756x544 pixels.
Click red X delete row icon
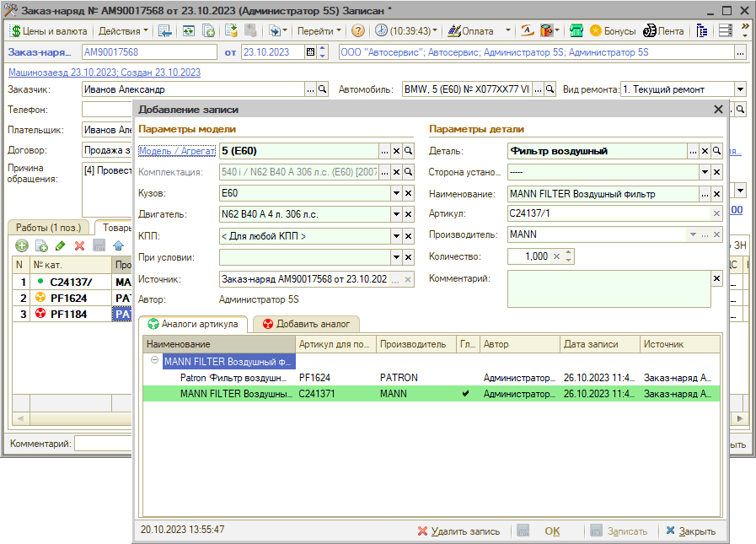pyautogui.click(x=79, y=245)
